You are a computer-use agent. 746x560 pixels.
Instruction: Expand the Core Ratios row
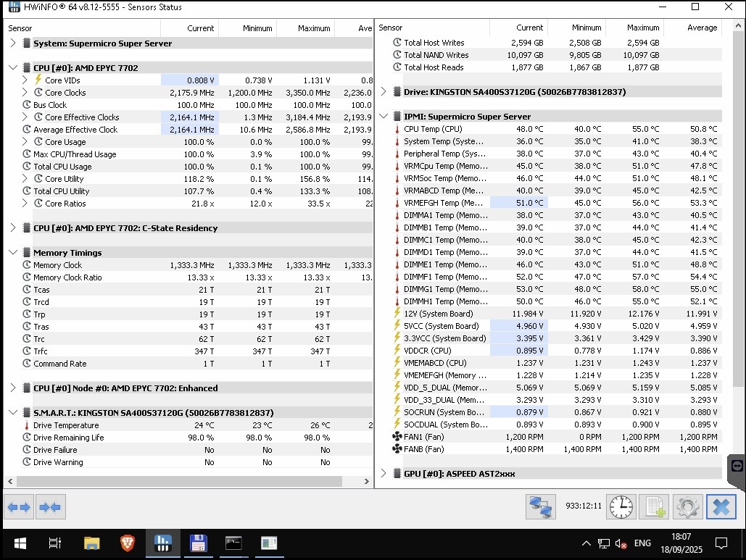[25, 203]
